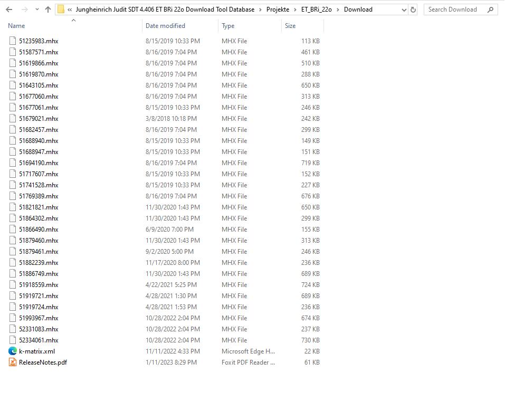Select the file icon of 51619866.mhx
The image size is (505, 420).
[x=13, y=63]
